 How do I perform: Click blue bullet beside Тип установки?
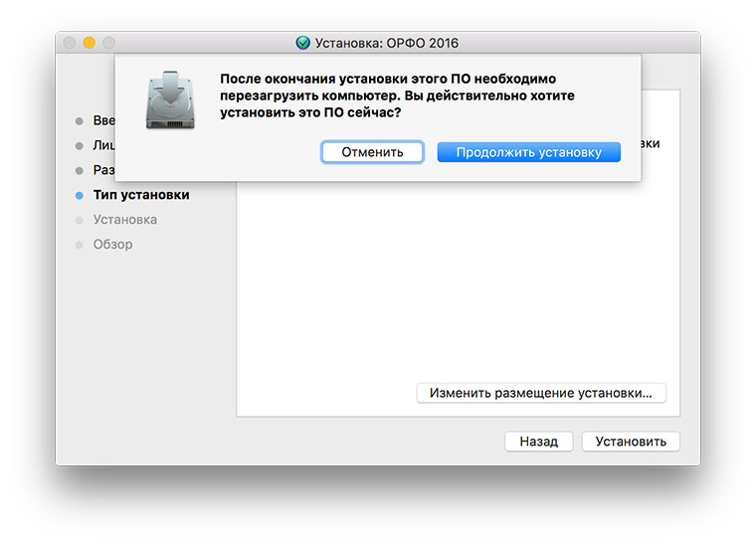coord(80,195)
